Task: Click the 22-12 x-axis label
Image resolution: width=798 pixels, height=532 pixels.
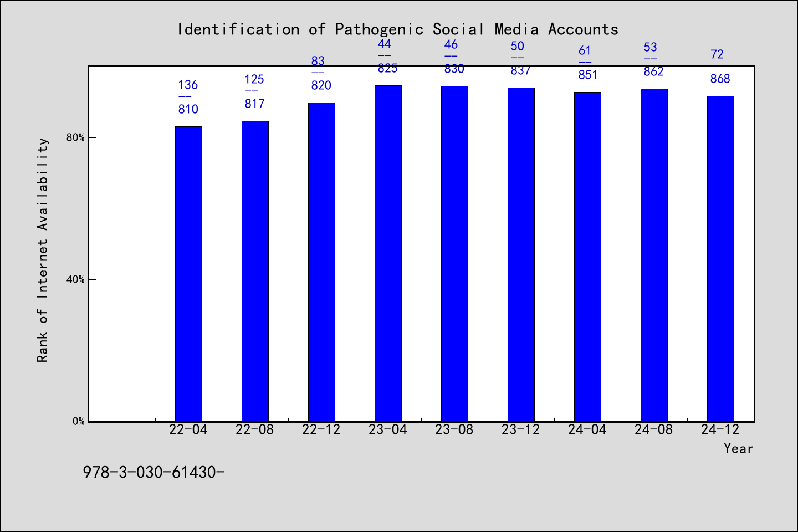Action: click(x=321, y=429)
